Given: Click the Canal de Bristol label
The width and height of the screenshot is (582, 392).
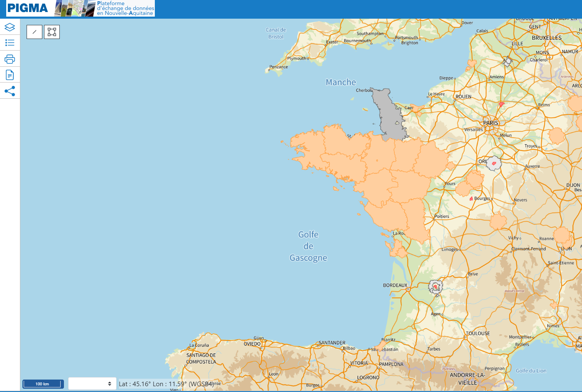Looking at the screenshot, I should click(x=276, y=33).
